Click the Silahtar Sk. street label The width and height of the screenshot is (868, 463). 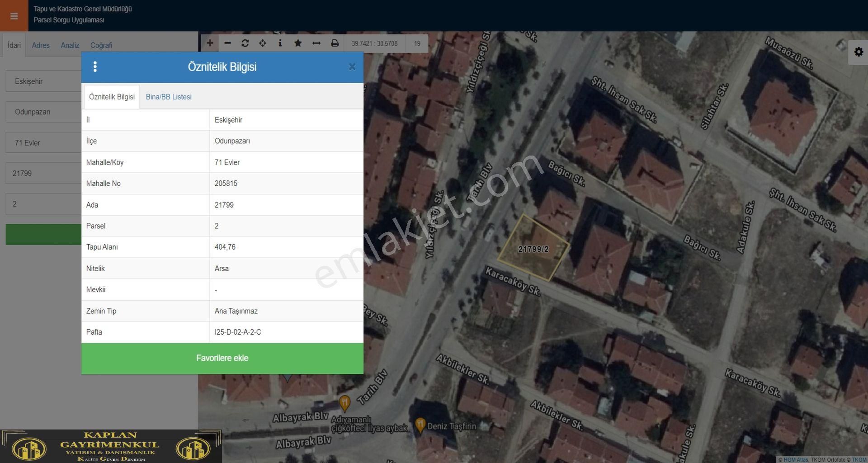click(x=714, y=106)
